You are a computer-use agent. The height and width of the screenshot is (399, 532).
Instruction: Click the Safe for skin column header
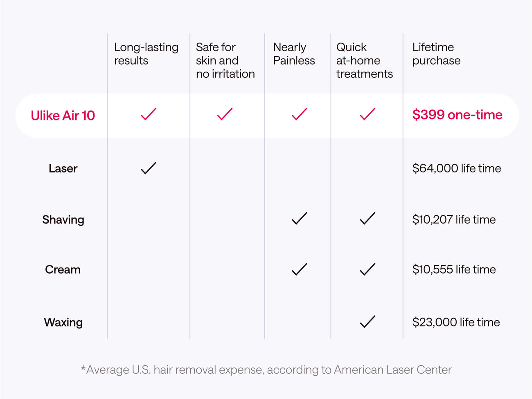[x=225, y=60]
